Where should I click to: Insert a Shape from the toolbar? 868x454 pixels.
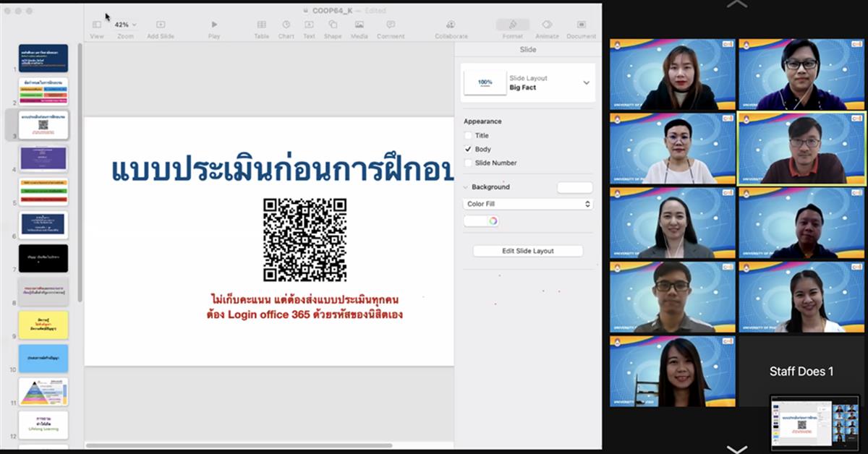tap(333, 25)
